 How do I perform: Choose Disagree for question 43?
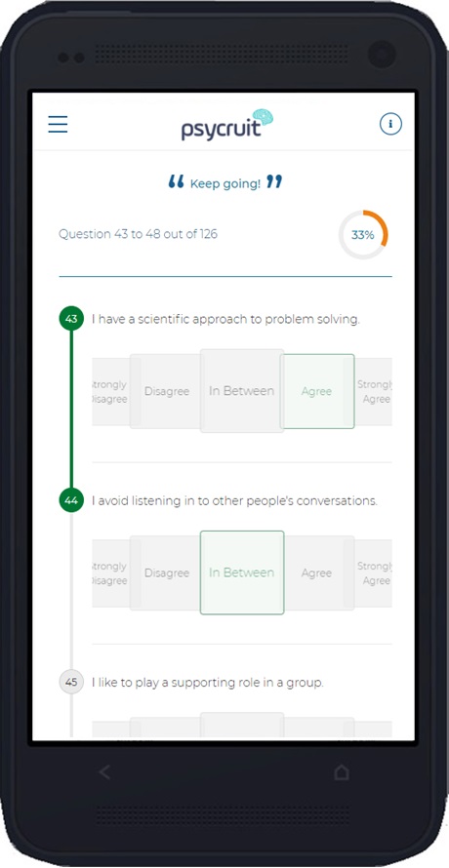(166, 391)
